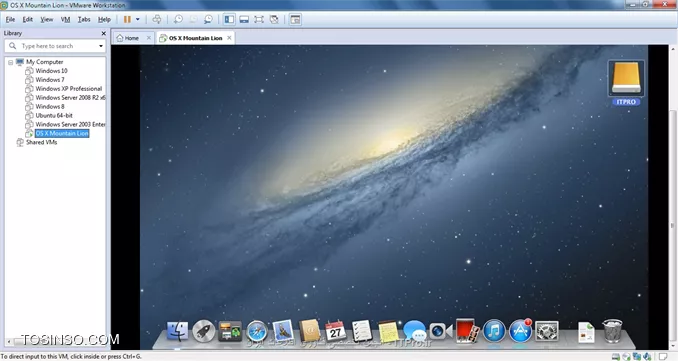Viewport: 678px width, 361px height.
Task: Open Mission Control in the dock
Action: [x=230, y=332]
